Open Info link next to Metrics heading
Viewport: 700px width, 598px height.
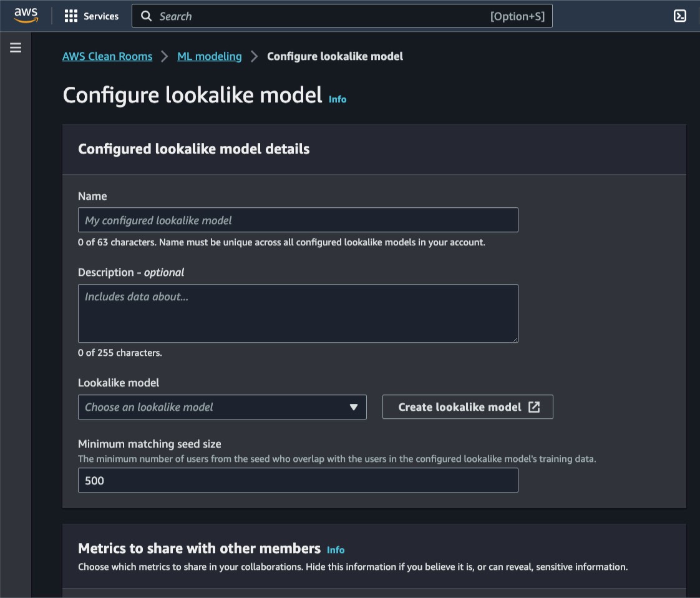point(336,550)
